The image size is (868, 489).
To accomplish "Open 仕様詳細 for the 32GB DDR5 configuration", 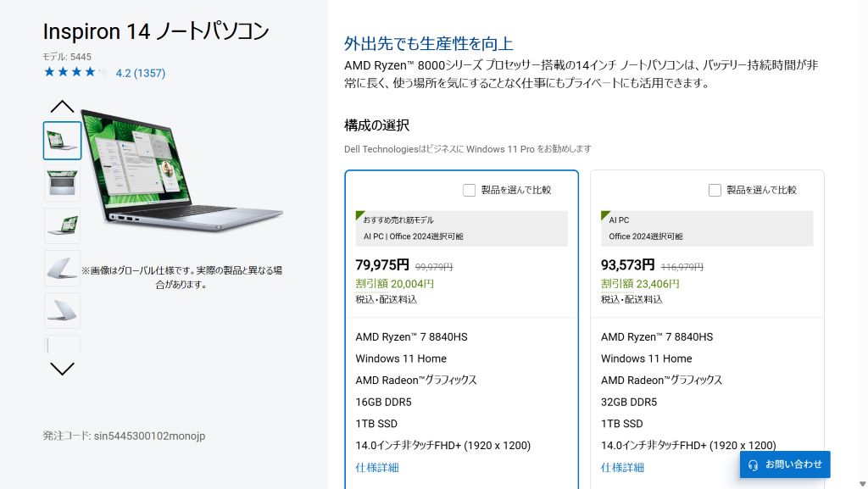I will [x=622, y=468].
